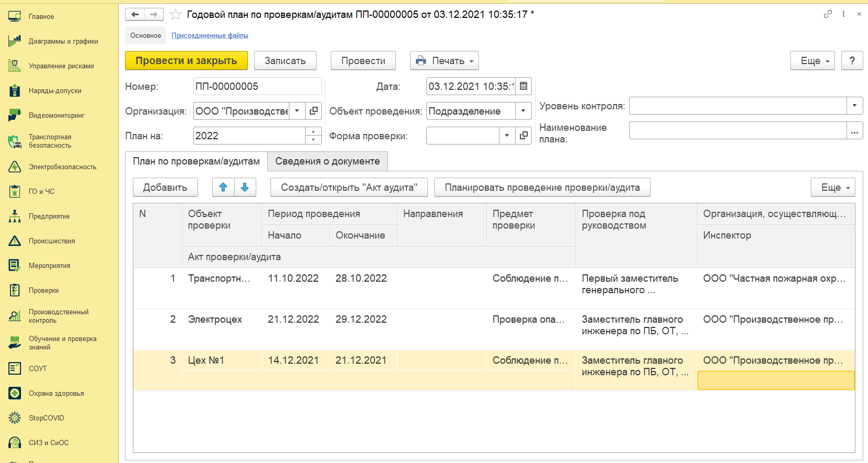
Task: Open the Главное section icon
Action: point(15,16)
